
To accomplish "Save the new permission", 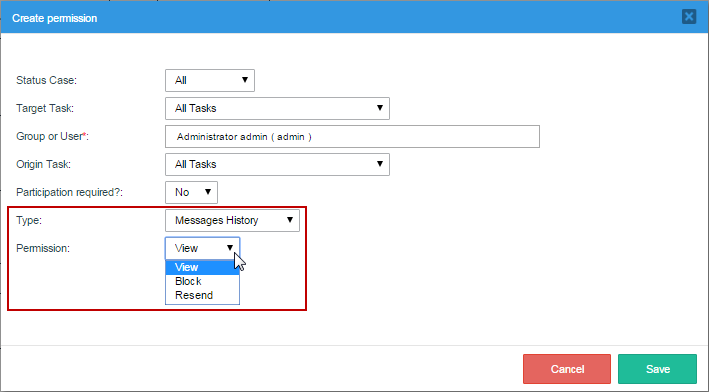I will [x=657, y=369].
